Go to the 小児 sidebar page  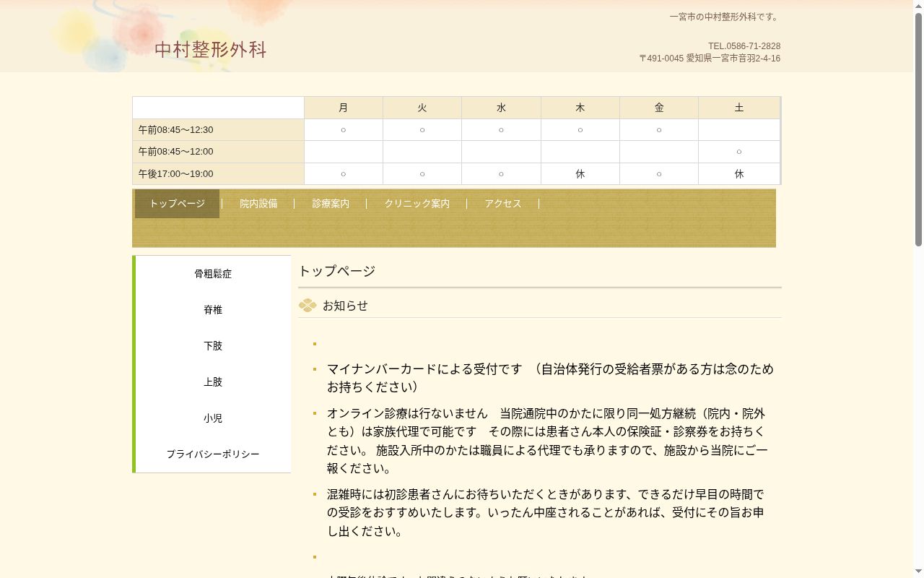click(x=213, y=418)
